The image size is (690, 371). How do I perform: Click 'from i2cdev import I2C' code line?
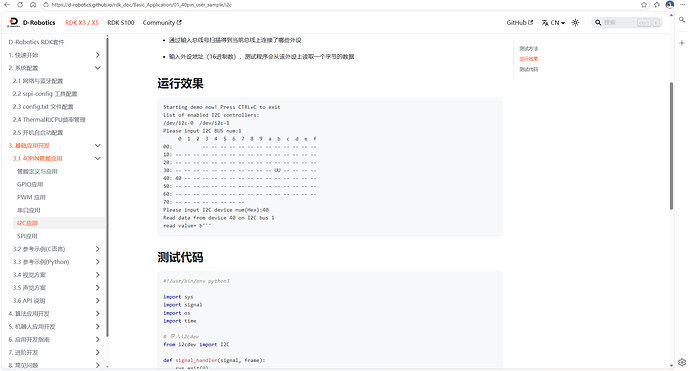pos(196,345)
